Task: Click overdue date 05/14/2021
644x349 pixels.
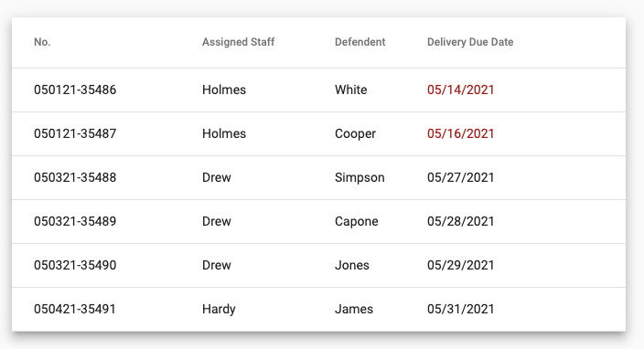Action: coord(460,90)
